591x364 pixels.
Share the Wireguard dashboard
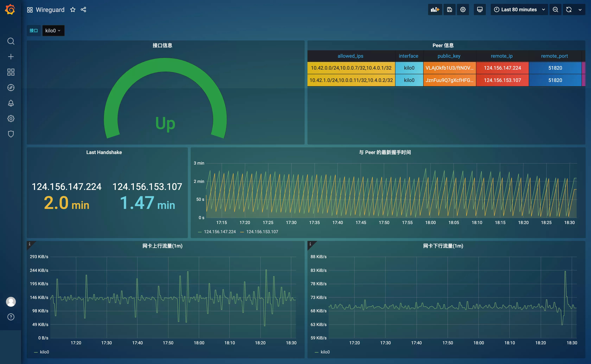83,10
